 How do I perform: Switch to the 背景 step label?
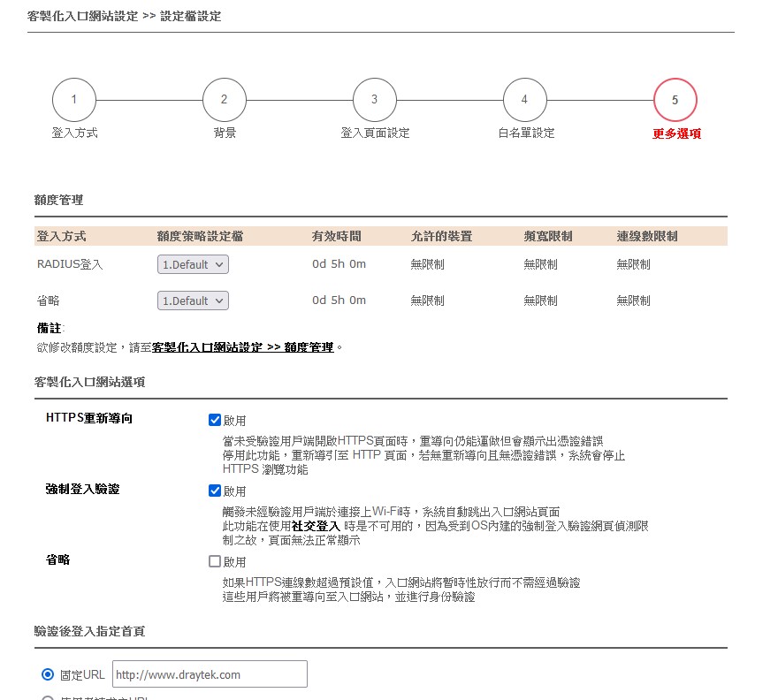(x=225, y=133)
